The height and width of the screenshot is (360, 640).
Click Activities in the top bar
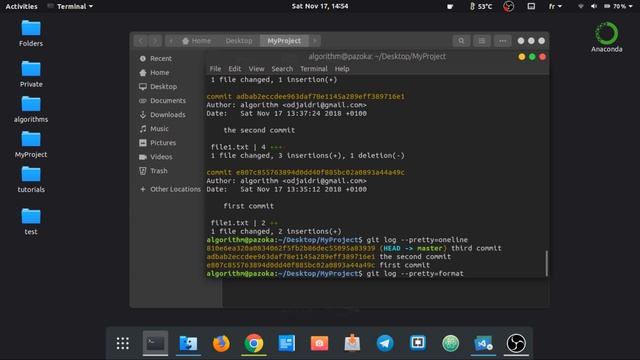pyautogui.click(x=21, y=7)
